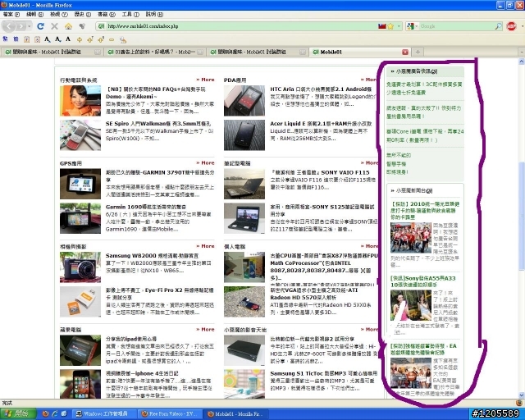Open the Acer Liquid E article link
Viewport: 525px width, 420px height.
[321, 124]
